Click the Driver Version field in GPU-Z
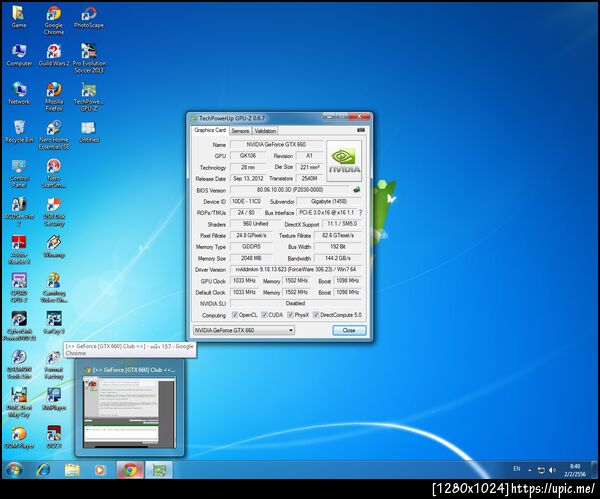Viewport: 600px width, 499px height. (x=296, y=269)
